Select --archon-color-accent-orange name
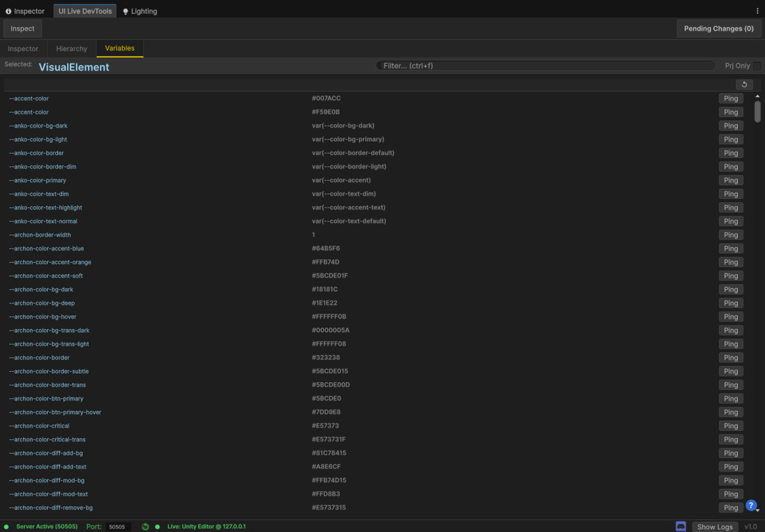 [51, 262]
